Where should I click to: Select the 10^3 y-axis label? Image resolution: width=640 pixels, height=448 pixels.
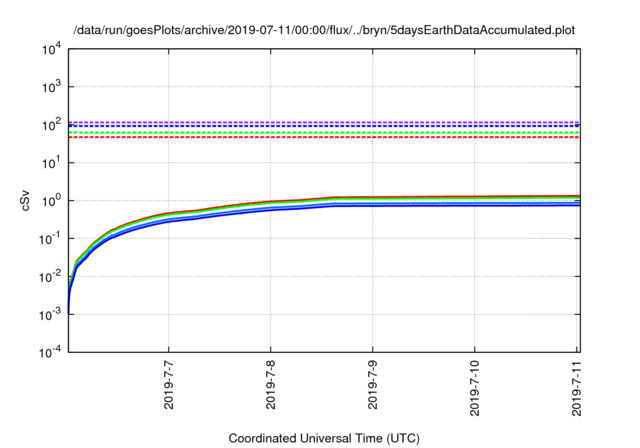point(52,87)
